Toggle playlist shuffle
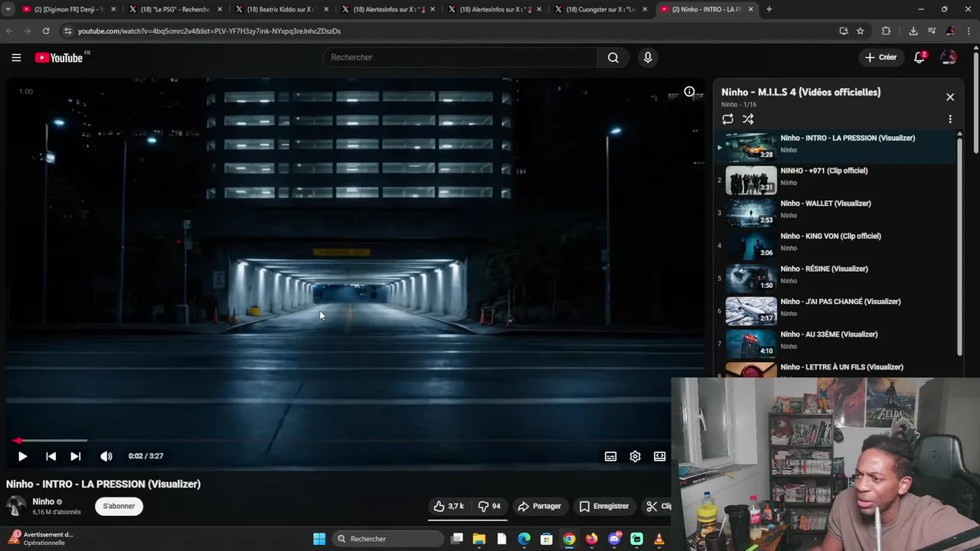Image resolution: width=980 pixels, height=551 pixels. [748, 119]
